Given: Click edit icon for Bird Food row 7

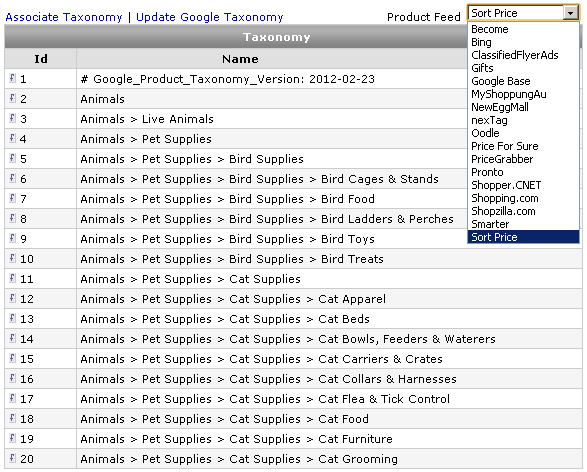Looking at the screenshot, I should [12, 198].
